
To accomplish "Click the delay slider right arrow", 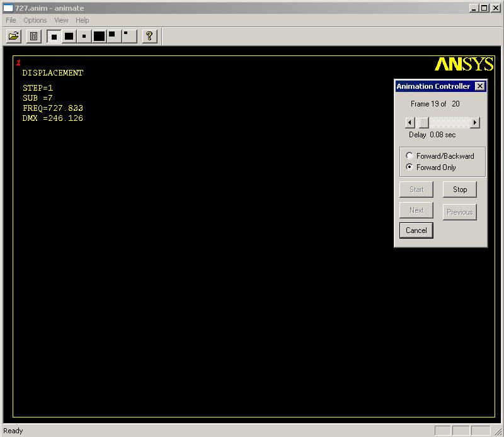I will [475, 122].
